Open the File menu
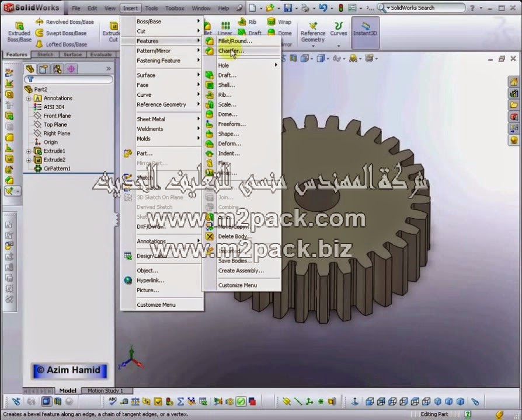This screenshot has height=420, width=522. 76,8
